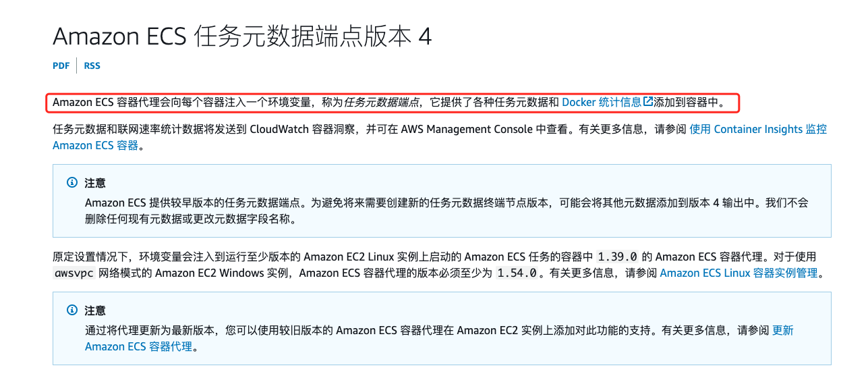Click the second 注意 note title
Viewport: 868px width, 374px height.
point(95,311)
